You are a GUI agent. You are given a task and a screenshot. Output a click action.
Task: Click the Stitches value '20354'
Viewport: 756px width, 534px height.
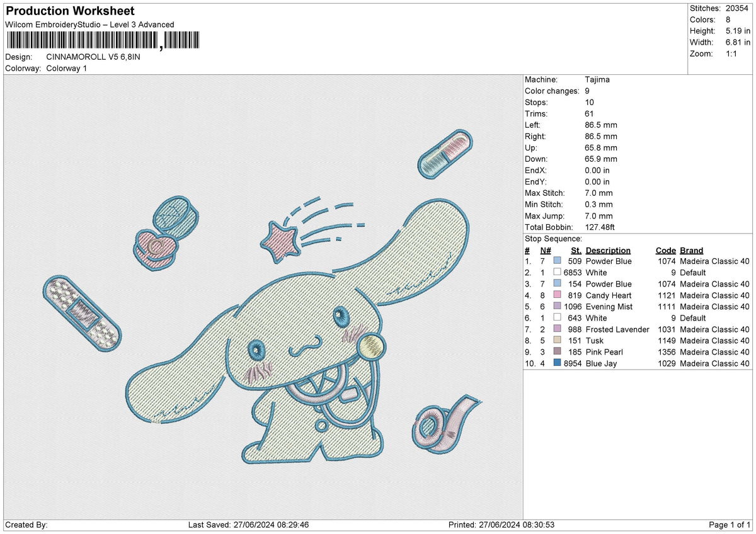point(736,8)
